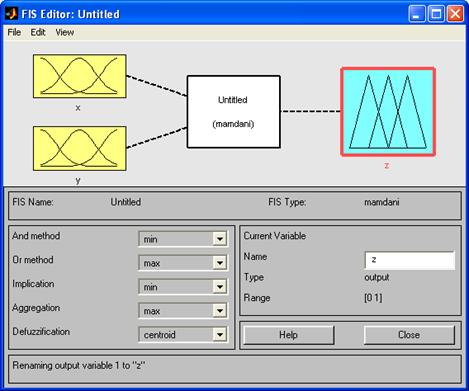Click the y label under second input
This screenshot has height=391, width=469.
(78, 180)
